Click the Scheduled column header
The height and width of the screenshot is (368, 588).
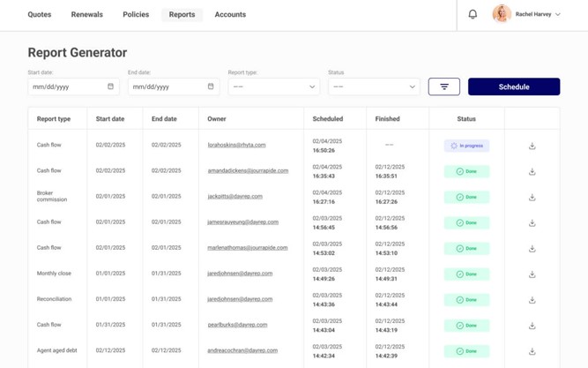[328, 119]
